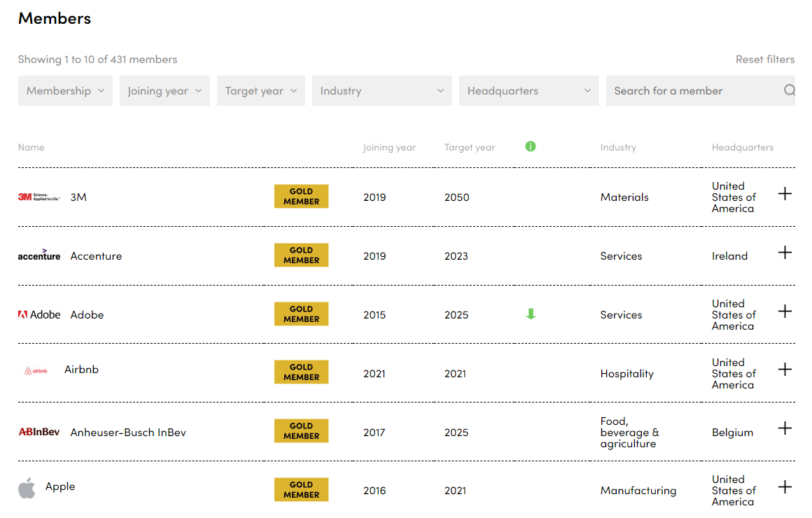Screen dimensions: 812x518
Task: Click Apple's joining year 2016
Action: [374, 491]
